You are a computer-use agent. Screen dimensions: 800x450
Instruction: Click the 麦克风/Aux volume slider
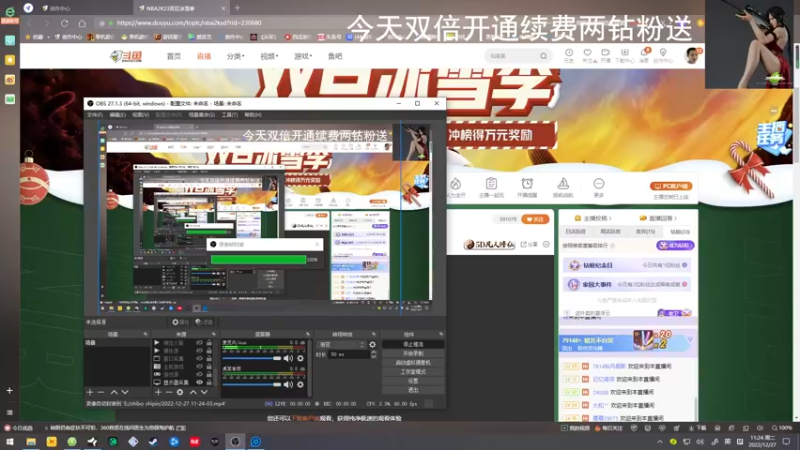(252, 358)
